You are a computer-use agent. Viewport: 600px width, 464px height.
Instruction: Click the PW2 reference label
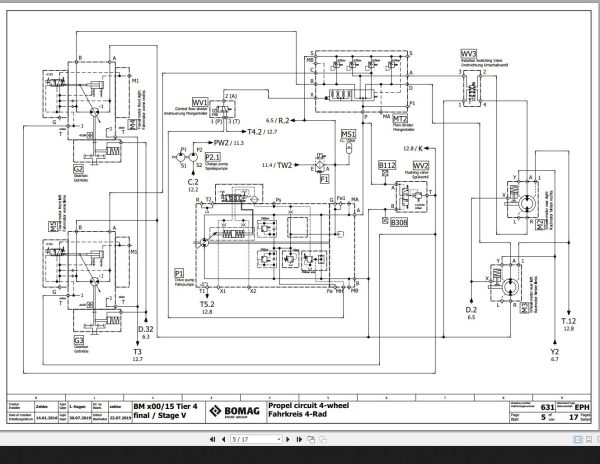pyautogui.click(x=222, y=143)
